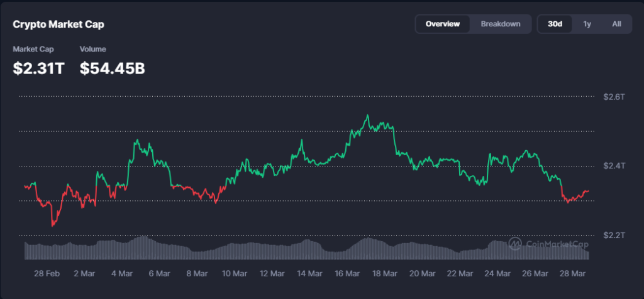The height and width of the screenshot is (299, 644).
Task: Click the $2.4T y-axis label
Action: pos(613,166)
